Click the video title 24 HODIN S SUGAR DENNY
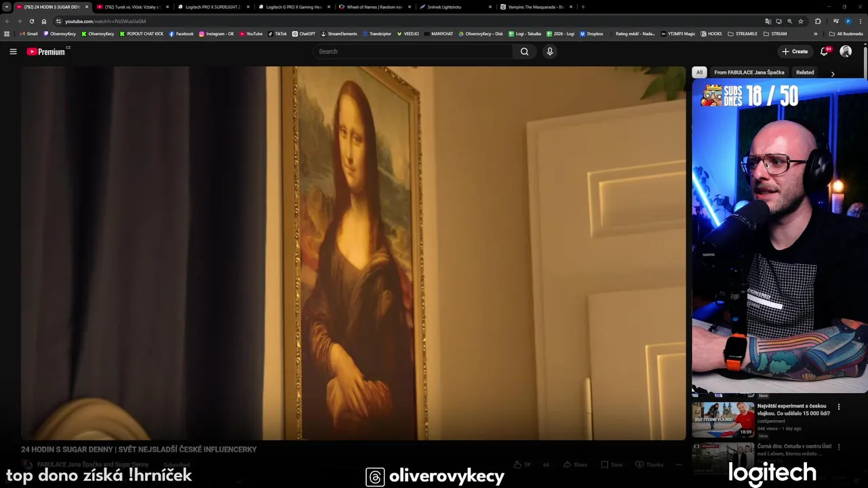 coord(139,449)
